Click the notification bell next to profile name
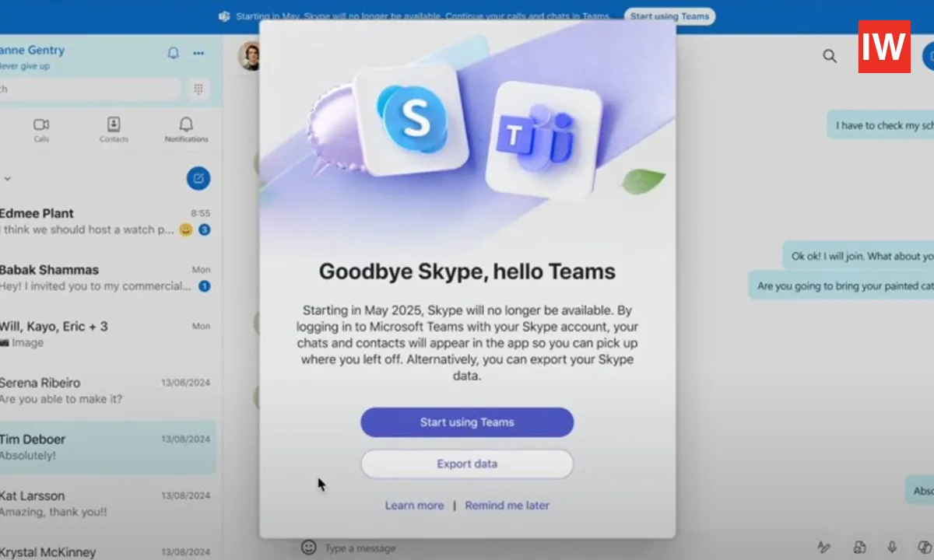934x560 pixels. pyautogui.click(x=174, y=53)
